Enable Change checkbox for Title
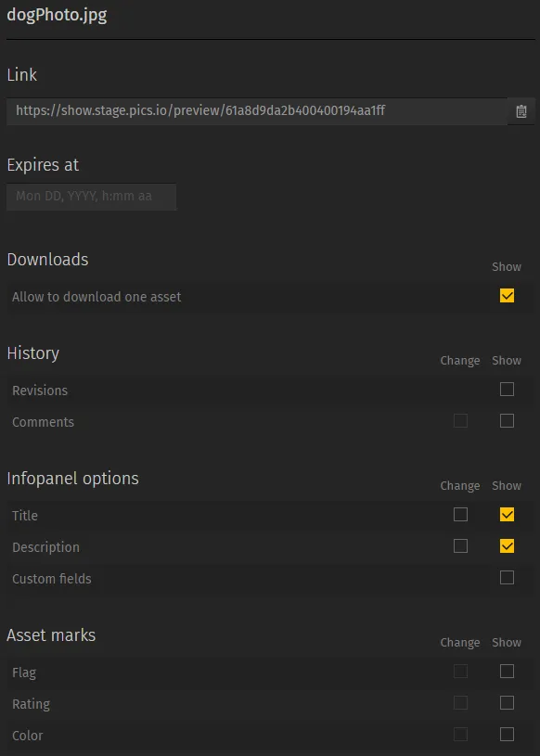Viewport: 540px width, 756px height. (460, 515)
